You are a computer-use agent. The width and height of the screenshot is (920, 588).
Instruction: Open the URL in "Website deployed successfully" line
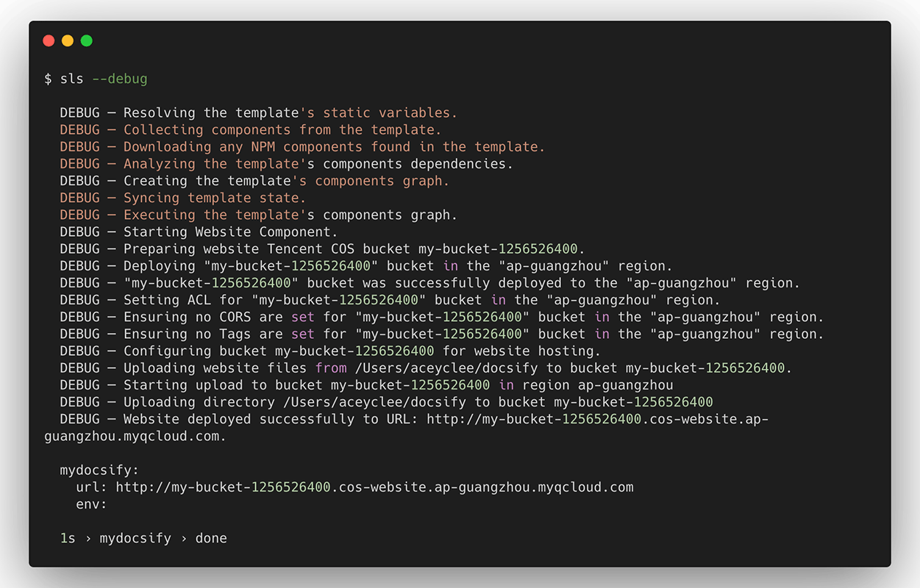tap(597, 420)
